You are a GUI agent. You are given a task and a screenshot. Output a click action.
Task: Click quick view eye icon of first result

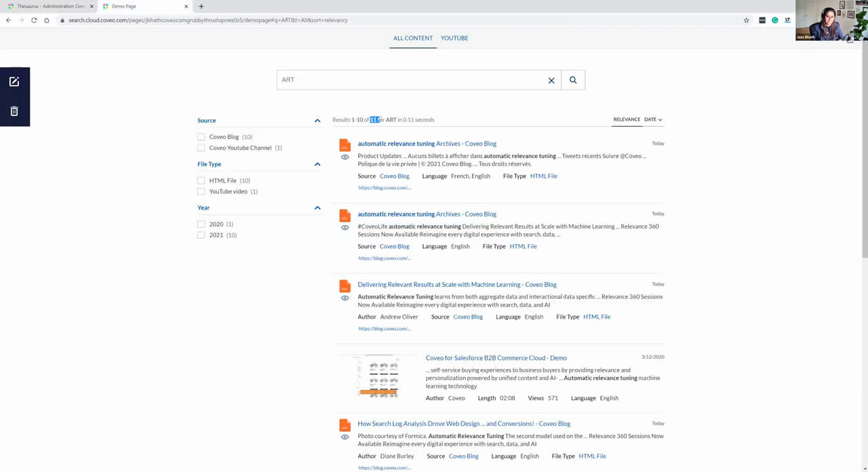click(344, 157)
